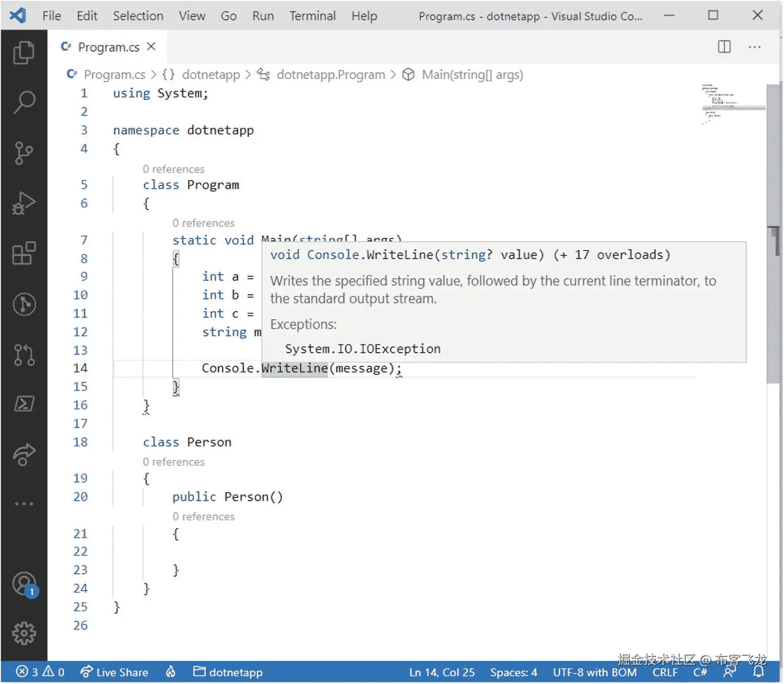
Task: Open the Terminal menu
Action: [312, 16]
